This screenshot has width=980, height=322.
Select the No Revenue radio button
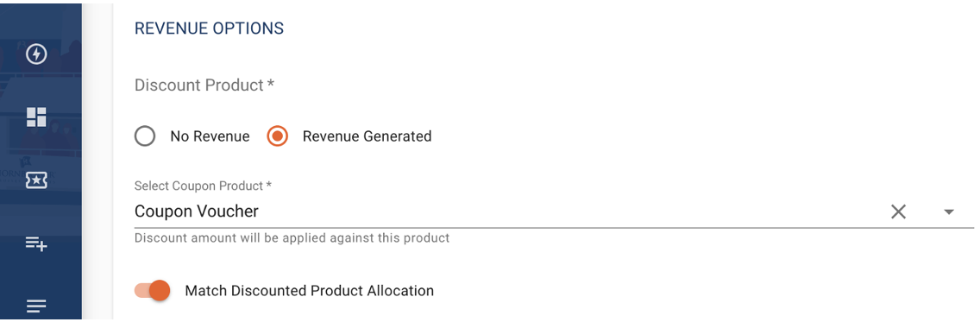(145, 136)
